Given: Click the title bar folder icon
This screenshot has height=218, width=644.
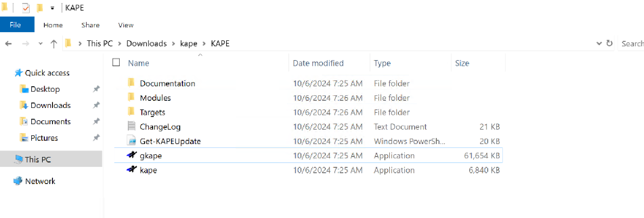Looking at the screenshot, I should (x=5, y=7).
